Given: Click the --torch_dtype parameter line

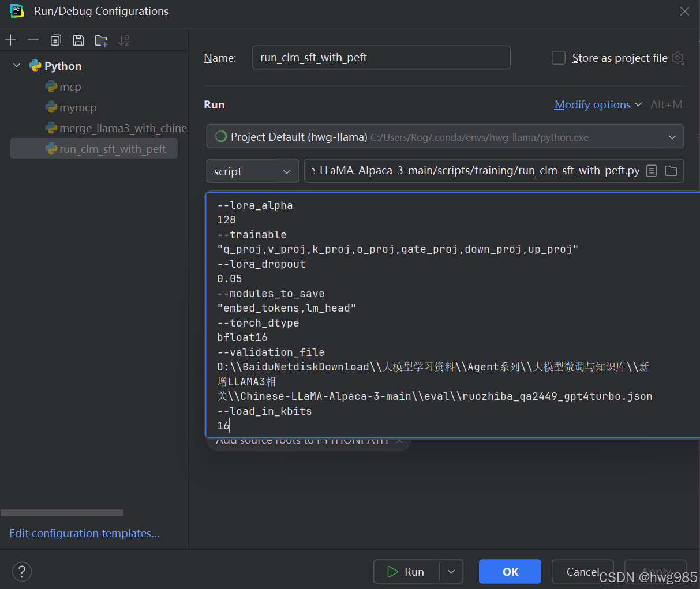Looking at the screenshot, I should tap(258, 323).
